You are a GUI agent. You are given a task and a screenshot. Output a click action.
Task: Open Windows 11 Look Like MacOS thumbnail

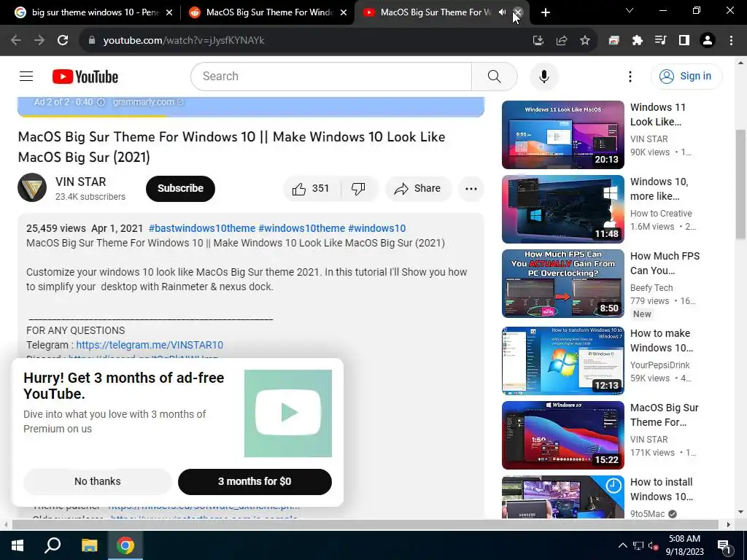click(562, 135)
